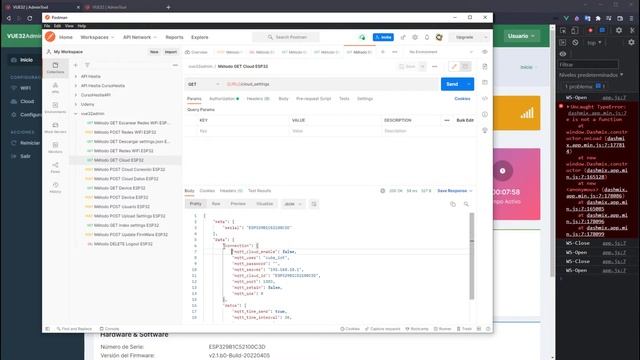The width and height of the screenshot is (640, 360).
Task: Open the Help menu in Postman
Action: 82,26
